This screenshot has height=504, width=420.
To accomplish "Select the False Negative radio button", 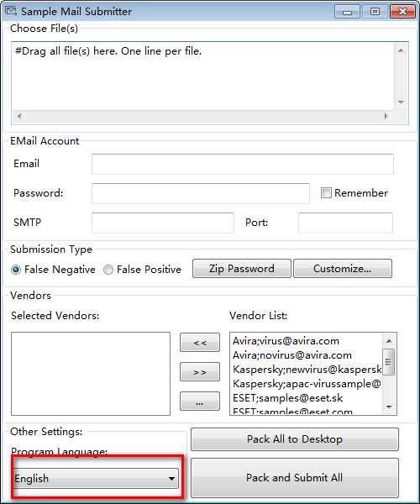I will click(x=16, y=270).
